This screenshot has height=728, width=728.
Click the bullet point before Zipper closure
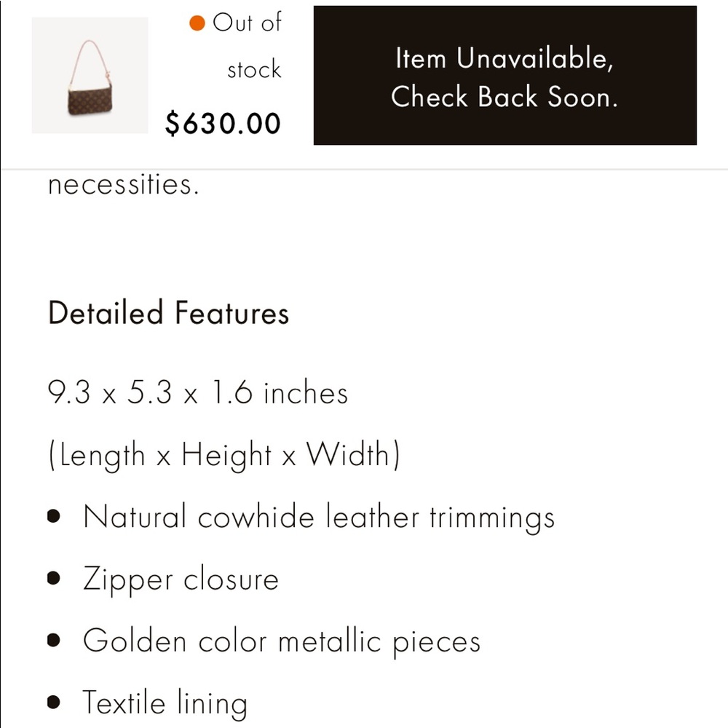54,577
